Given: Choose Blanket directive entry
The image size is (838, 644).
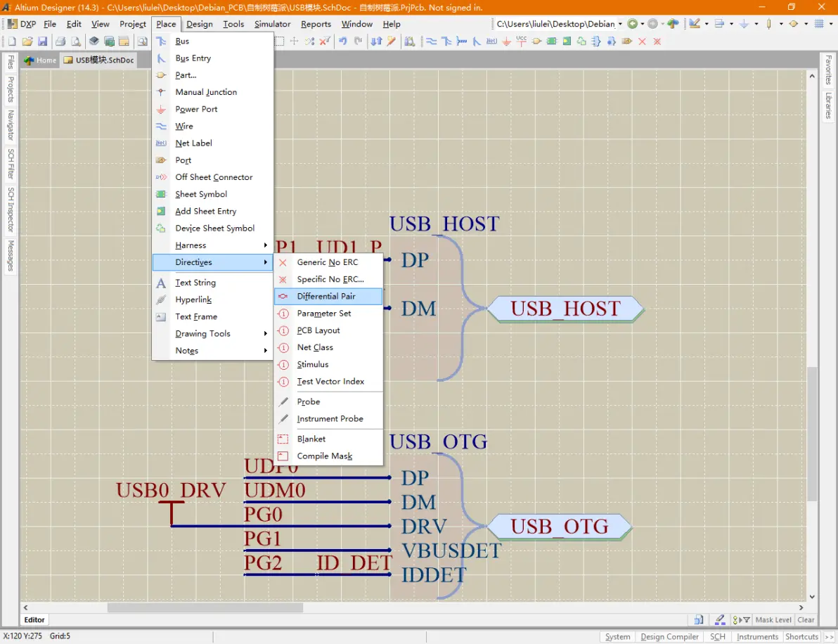Looking at the screenshot, I should click(x=329, y=439).
